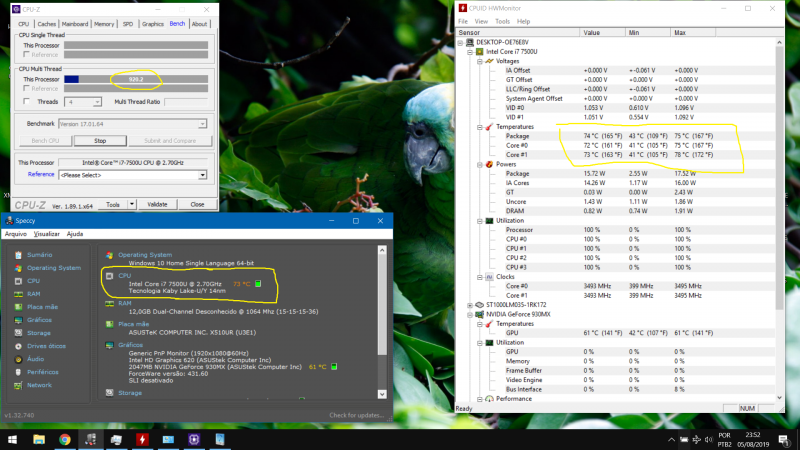Image resolution: width=800 pixels, height=450 pixels.
Task: Collapse the Temperatures node under Intel Core i7
Action: point(480,127)
